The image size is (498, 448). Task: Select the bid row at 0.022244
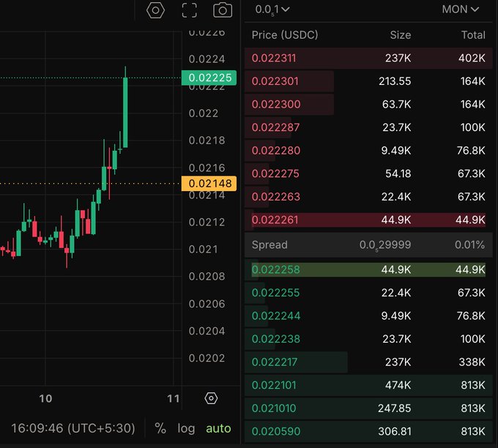pos(368,316)
